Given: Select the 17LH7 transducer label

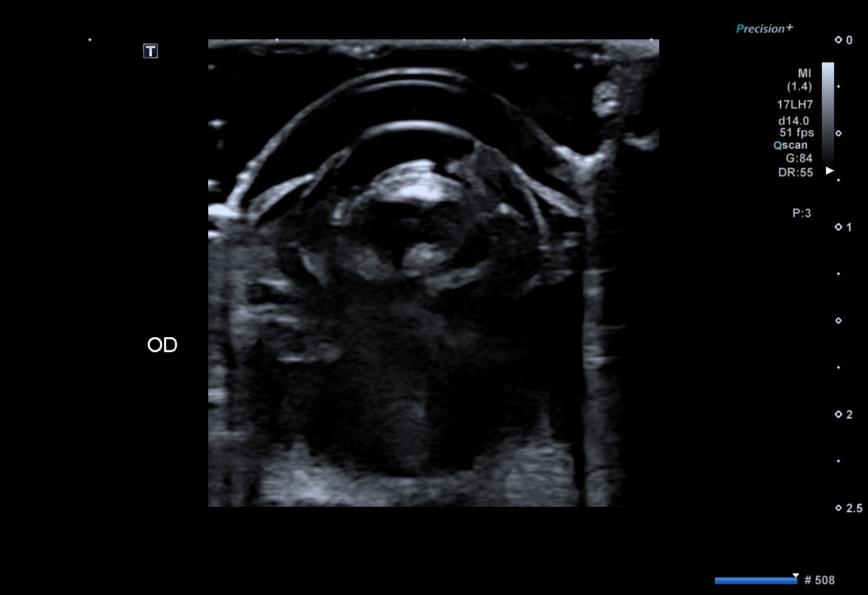Looking at the screenshot, I should tap(795, 105).
